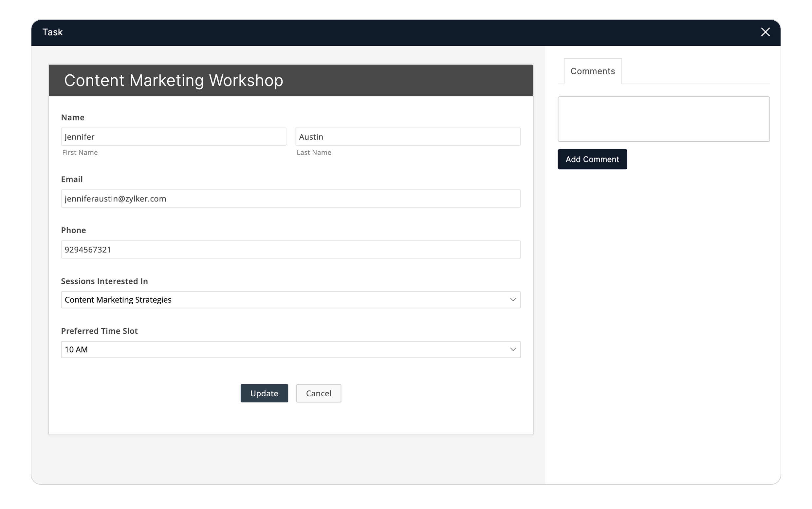Switch to the Comments tab

point(592,71)
